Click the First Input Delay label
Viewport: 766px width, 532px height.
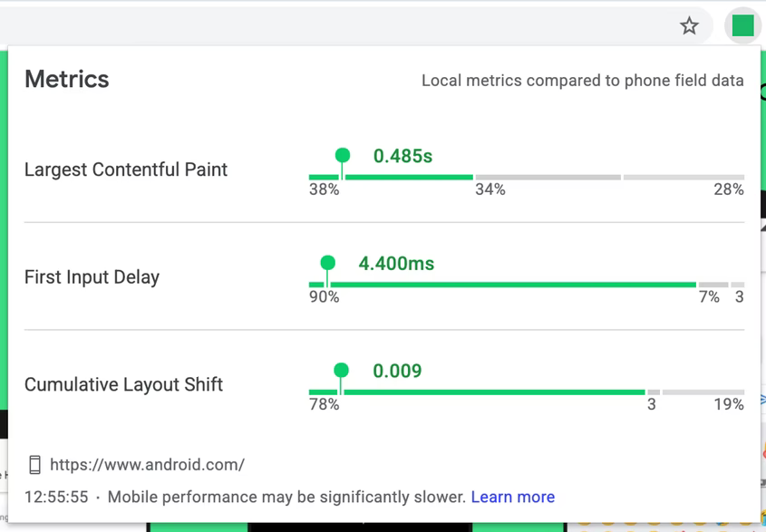tap(92, 277)
